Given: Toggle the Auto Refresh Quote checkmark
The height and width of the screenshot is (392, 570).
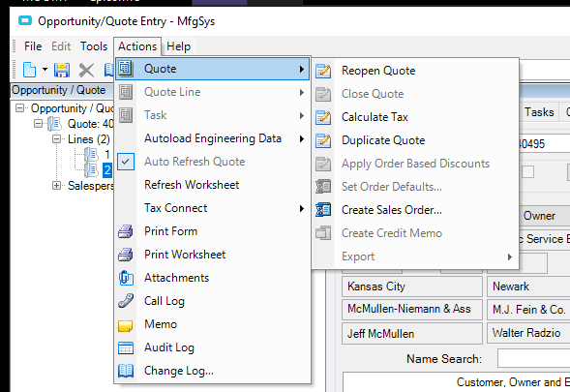Looking at the screenshot, I should (126, 162).
